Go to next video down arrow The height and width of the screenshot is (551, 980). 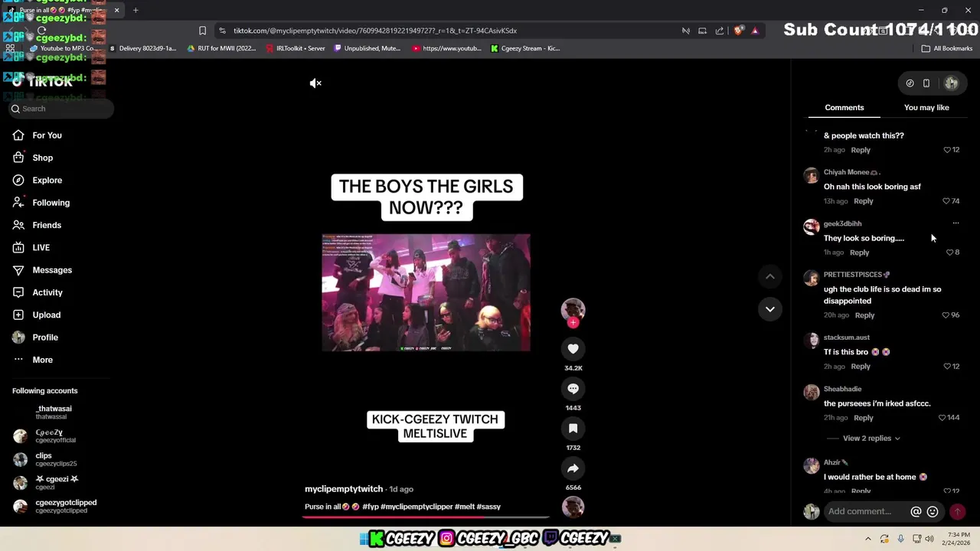coord(770,309)
